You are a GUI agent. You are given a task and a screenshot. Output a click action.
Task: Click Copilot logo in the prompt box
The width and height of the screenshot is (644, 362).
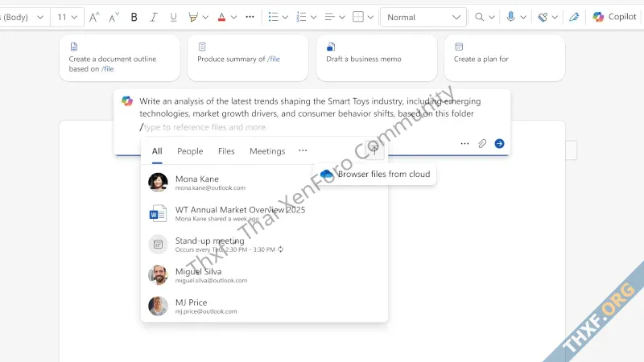[127, 101]
